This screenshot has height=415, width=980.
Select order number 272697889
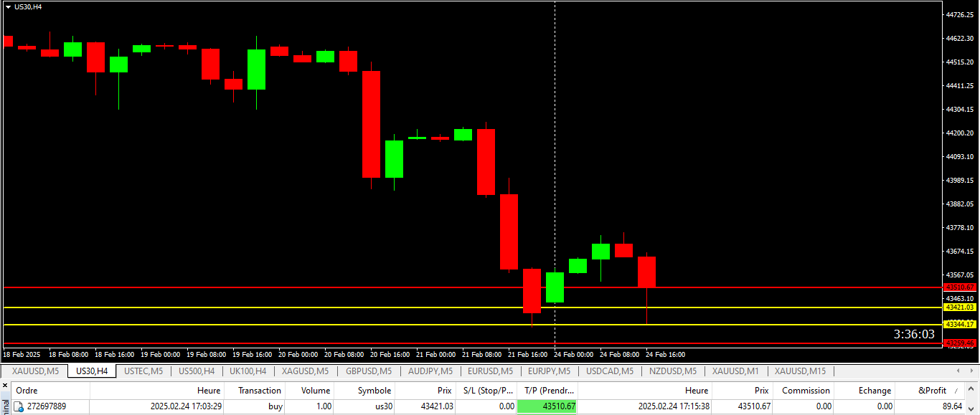pos(47,406)
